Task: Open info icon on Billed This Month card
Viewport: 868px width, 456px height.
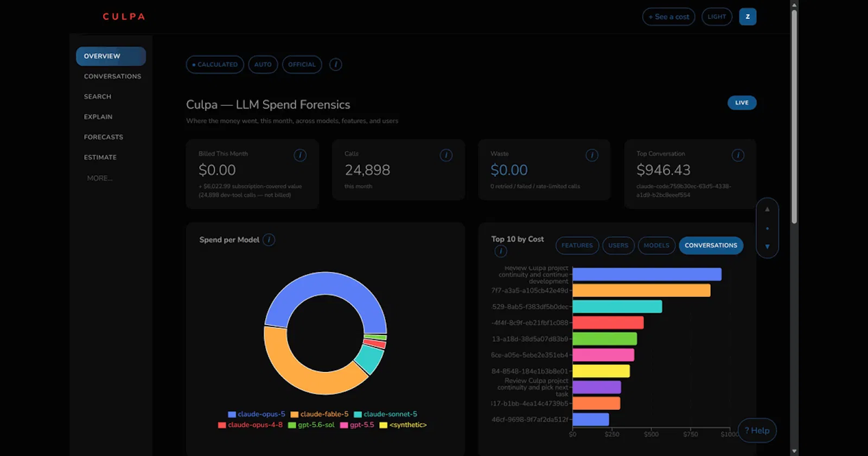Action: [300, 155]
